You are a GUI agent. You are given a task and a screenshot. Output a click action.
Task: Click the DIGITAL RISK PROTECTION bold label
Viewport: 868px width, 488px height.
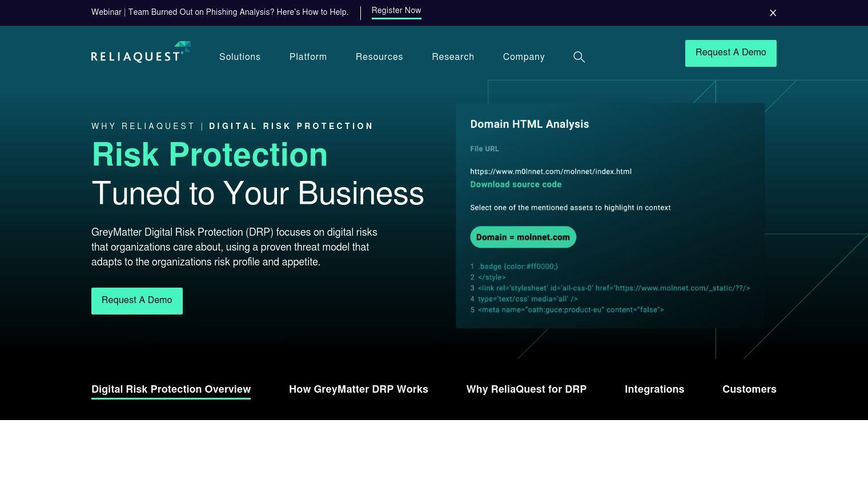click(291, 126)
